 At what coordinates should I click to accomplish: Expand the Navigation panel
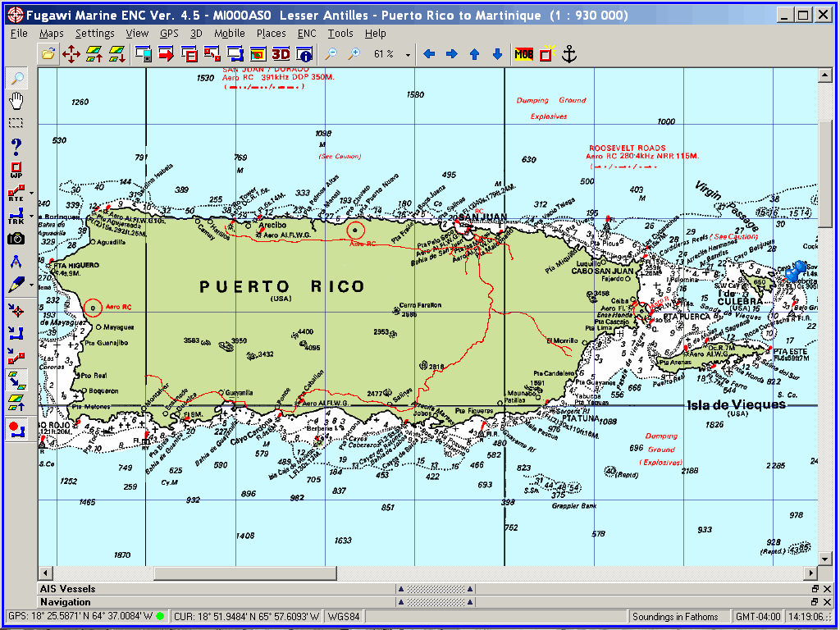[x=435, y=601]
